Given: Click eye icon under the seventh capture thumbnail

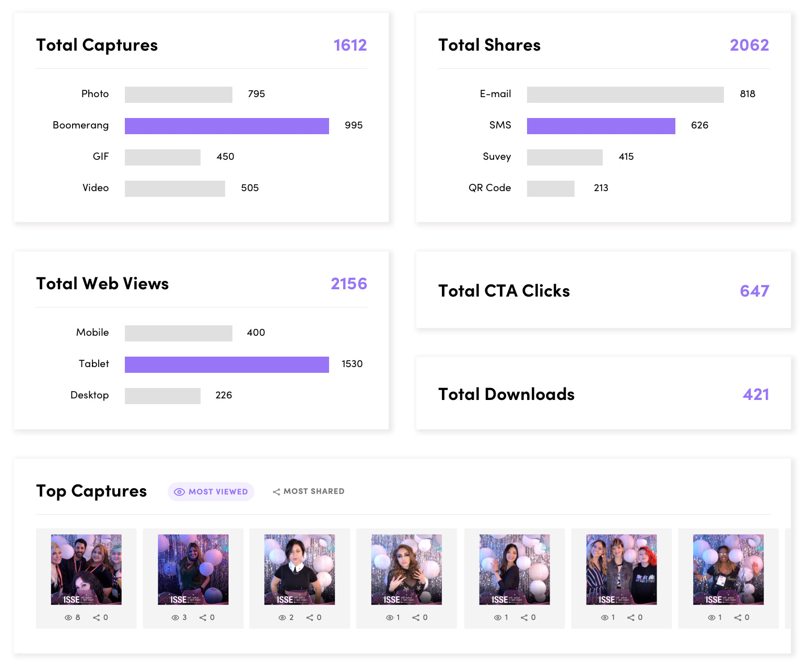Looking at the screenshot, I should [x=711, y=618].
